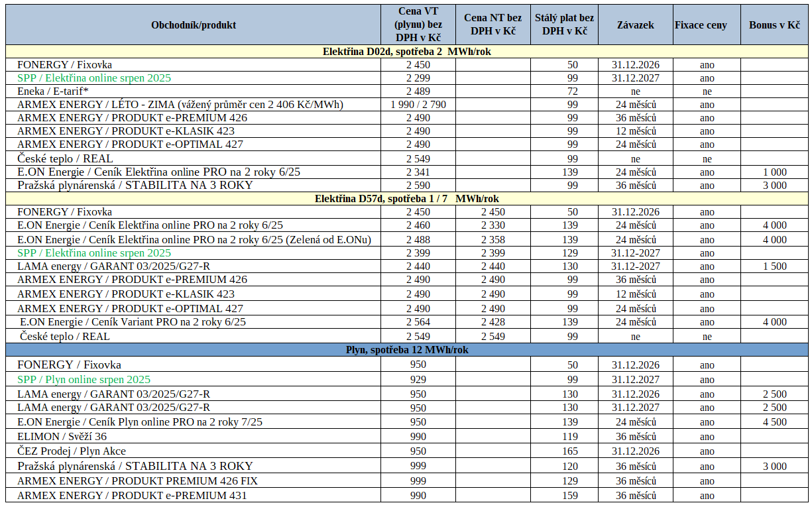The height and width of the screenshot is (509, 812).
Task: Click the 'Eneka / E-tarif*' product cell
Action: (x=194, y=91)
